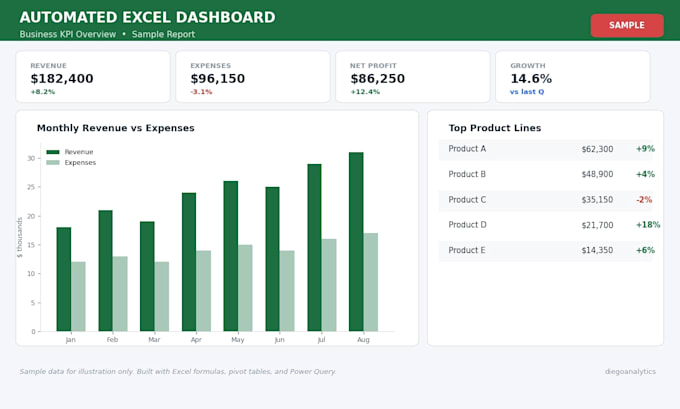This screenshot has height=409, width=680.
Task: Select the Product D row
Action: [546, 225]
